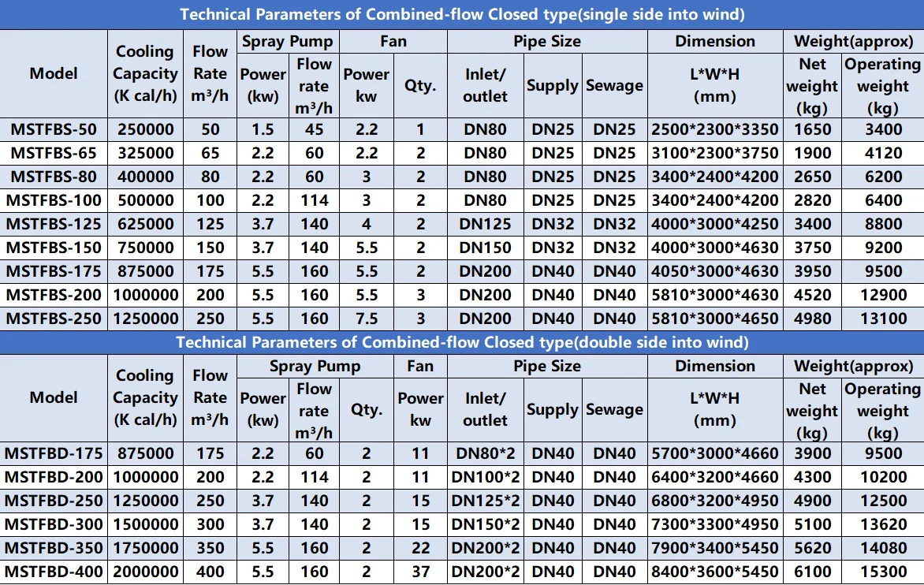Viewport: 924px width, 585px height.
Task: Select the MSTFBD-400 row label
Action: click(x=54, y=572)
